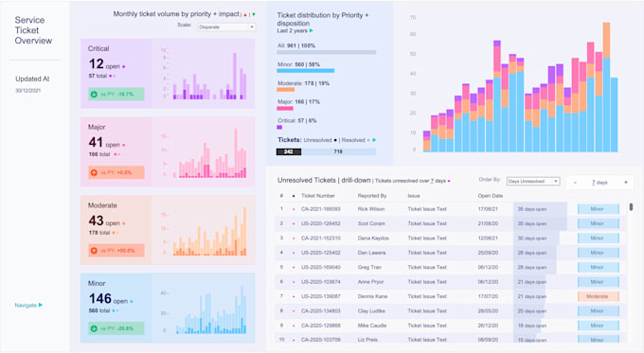Viewport: 644px width, 353px height.
Task: Click the green circle icon in Minor vs PY badge
Action: pyautogui.click(x=94, y=328)
